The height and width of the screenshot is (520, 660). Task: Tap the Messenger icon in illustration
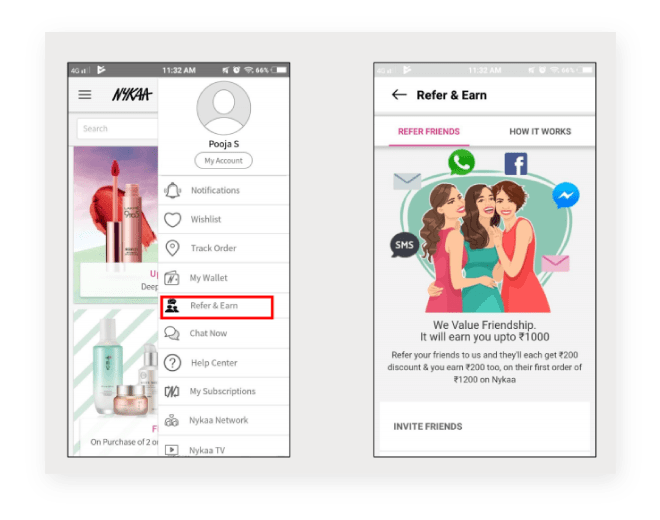(x=566, y=195)
